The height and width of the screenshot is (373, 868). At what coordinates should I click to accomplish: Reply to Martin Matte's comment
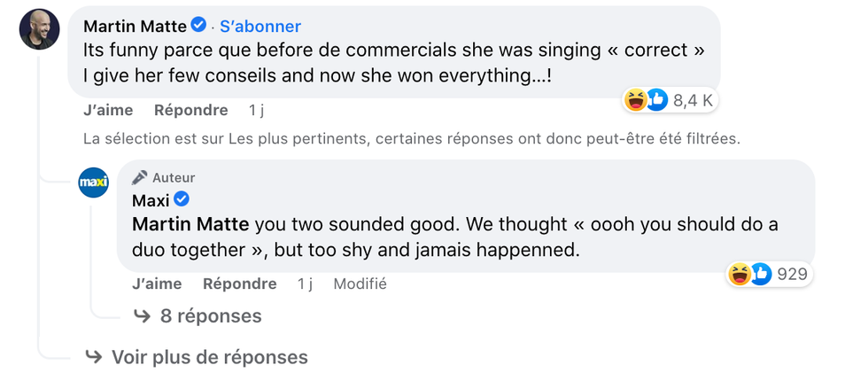point(190,111)
